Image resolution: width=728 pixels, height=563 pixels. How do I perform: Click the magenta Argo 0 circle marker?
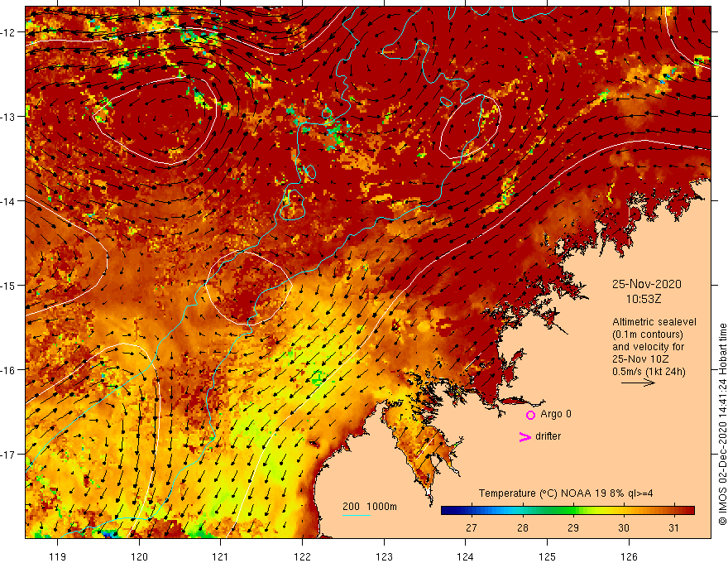pos(530,415)
